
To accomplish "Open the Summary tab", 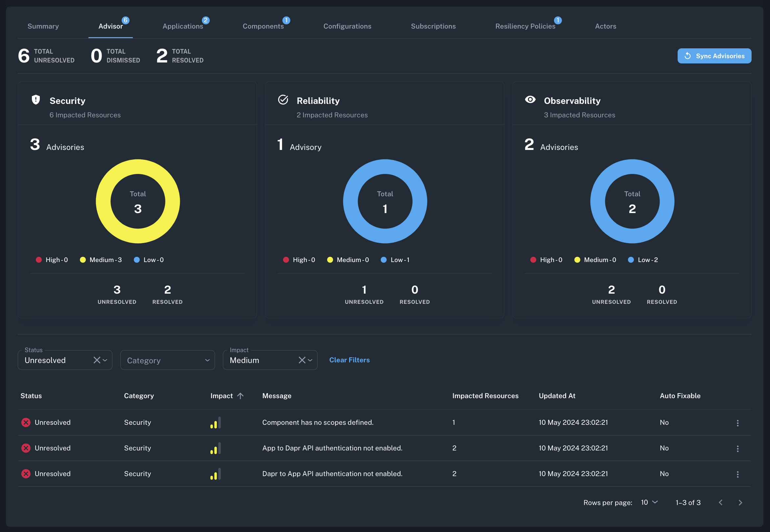I will click(x=43, y=26).
